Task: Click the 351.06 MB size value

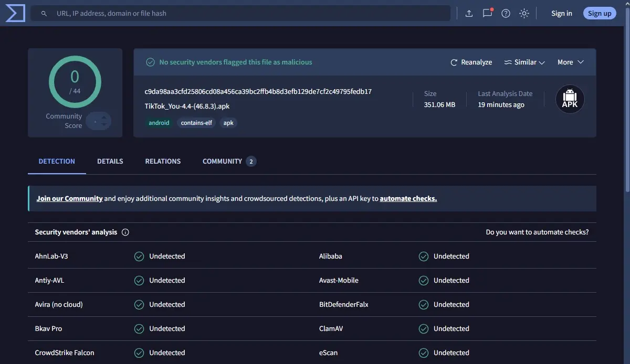Action: pos(439,105)
